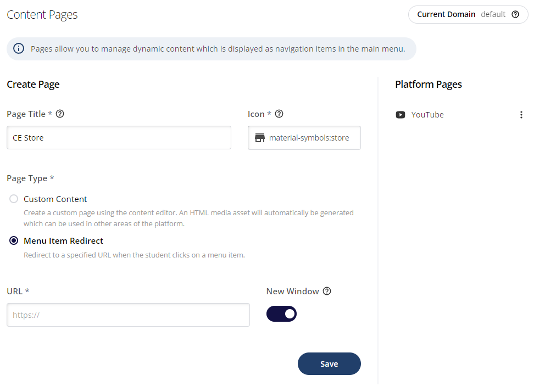Click the URL input field
The image size is (534, 392).
tap(128, 315)
